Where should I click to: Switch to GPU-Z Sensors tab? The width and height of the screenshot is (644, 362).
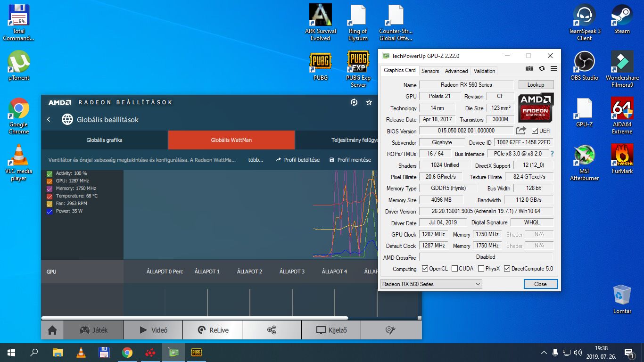click(430, 71)
